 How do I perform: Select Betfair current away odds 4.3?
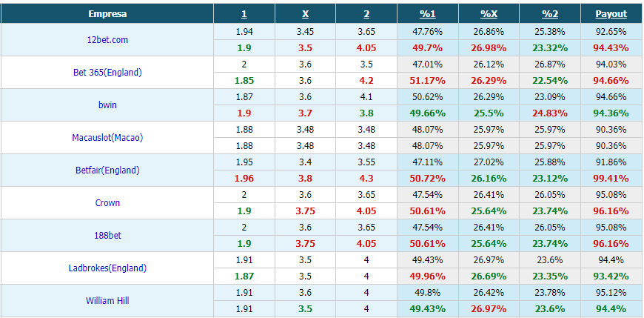click(366, 179)
